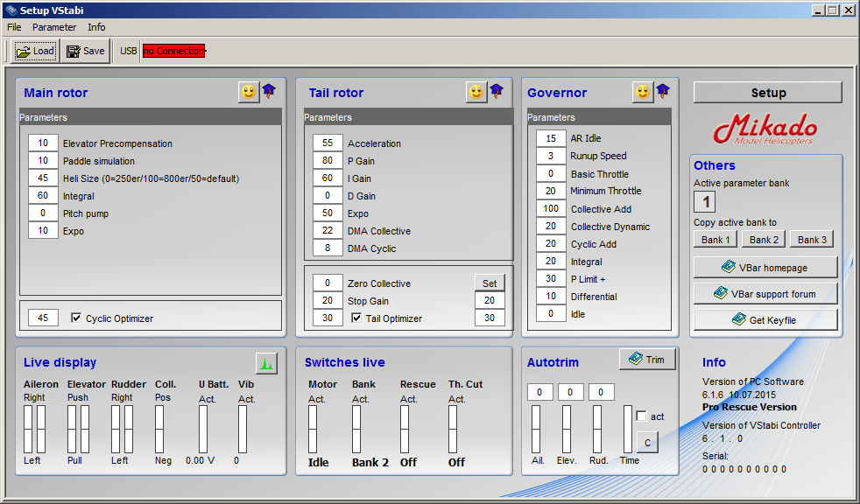Copy active bank to Bank 3
This screenshot has width=860, height=504.
812,240
